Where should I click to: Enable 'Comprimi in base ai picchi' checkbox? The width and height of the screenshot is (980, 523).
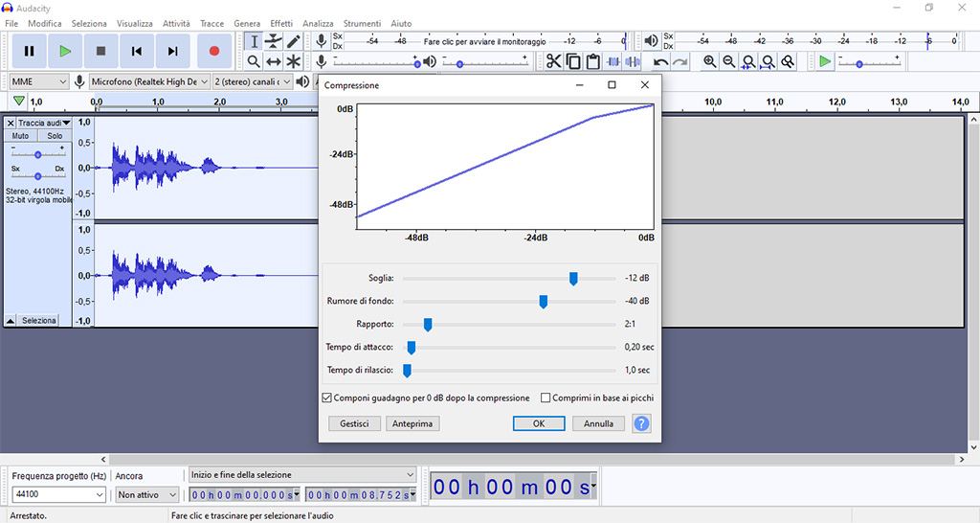tap(546, 398)
